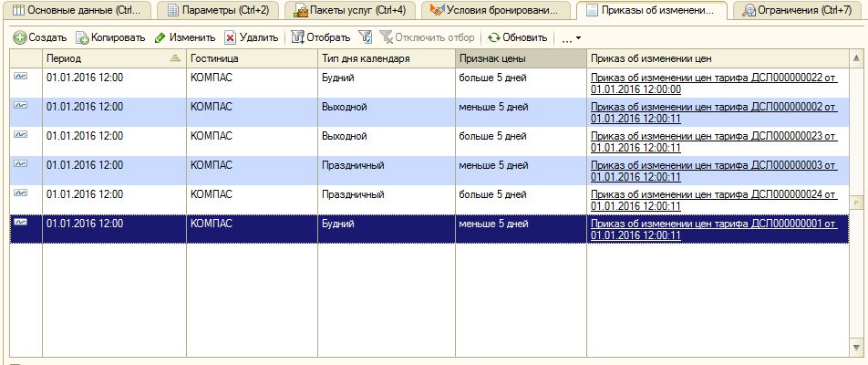
Task: Open price order link ДСЛ000000002
Action: tap(714, 112)
